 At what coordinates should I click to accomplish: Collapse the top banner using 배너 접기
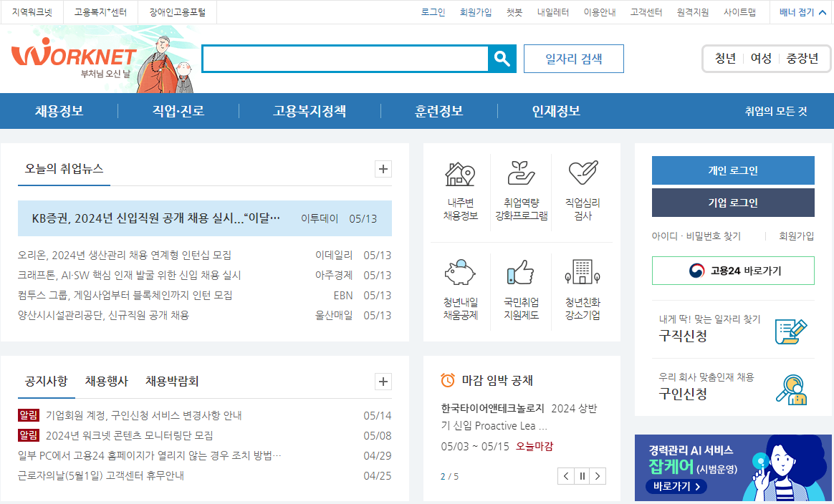pos(797,11)
